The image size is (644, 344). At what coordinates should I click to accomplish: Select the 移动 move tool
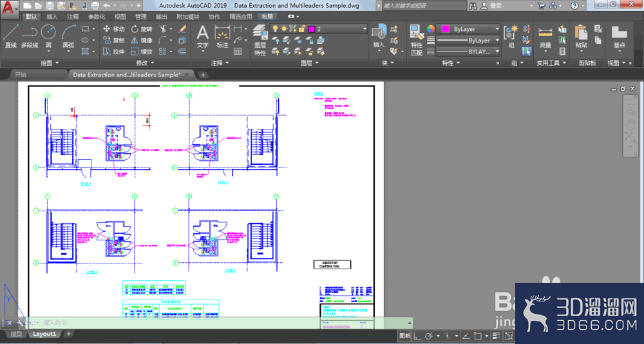[113, 29]
